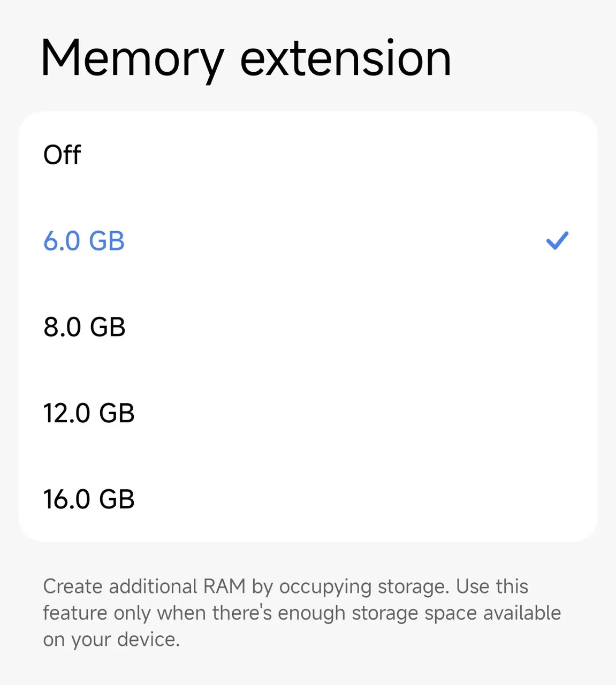The image size is (616, 685).
Task: Set memory extension to 12.0 GB
Action: tap(307, 413)
